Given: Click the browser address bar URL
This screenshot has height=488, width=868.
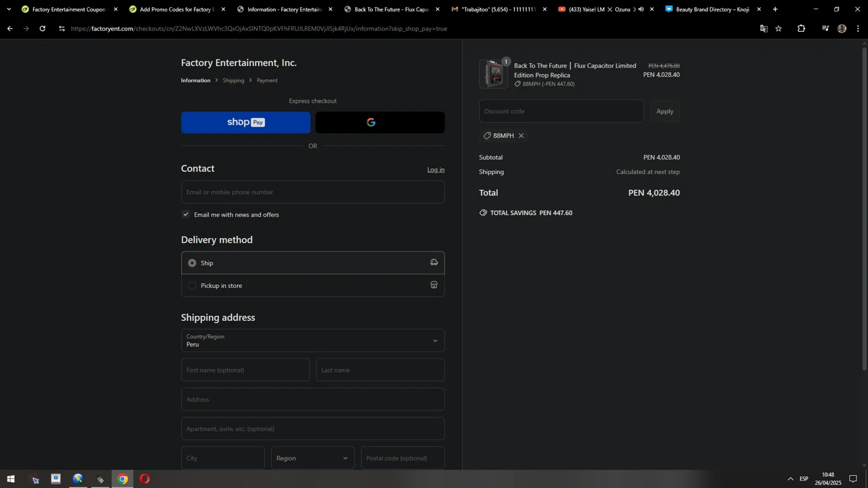Looking at the screenshot, I should pyautogui.click(x=259, y=28).
